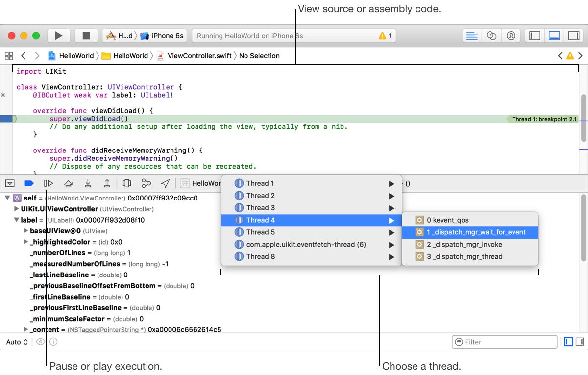The image size is (588, 375).
Task: Select Thread 1 in thread menu
Action: [260, 183]
